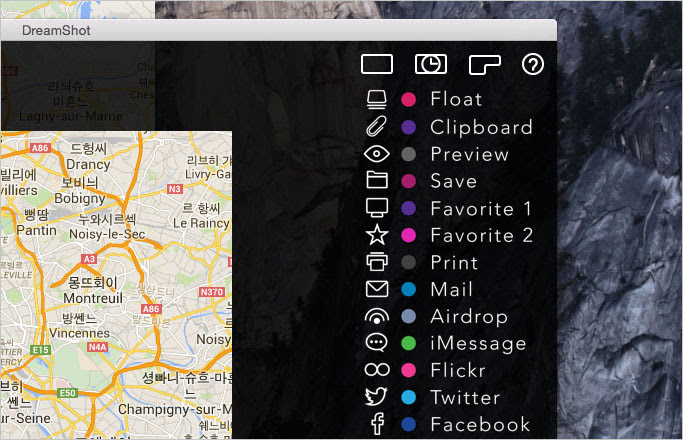Select the pale blue dot beside Airdrop

(x=408, y=316)
